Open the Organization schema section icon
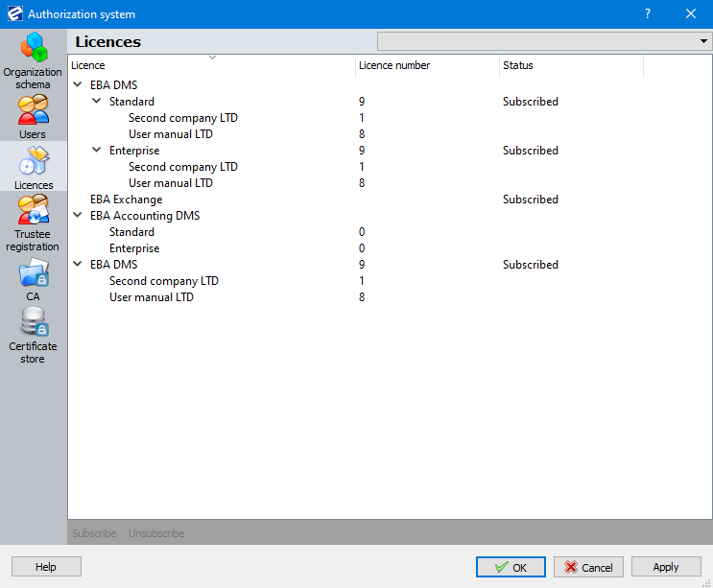Viewport: 713px width, 588px height. coord(34,47)
